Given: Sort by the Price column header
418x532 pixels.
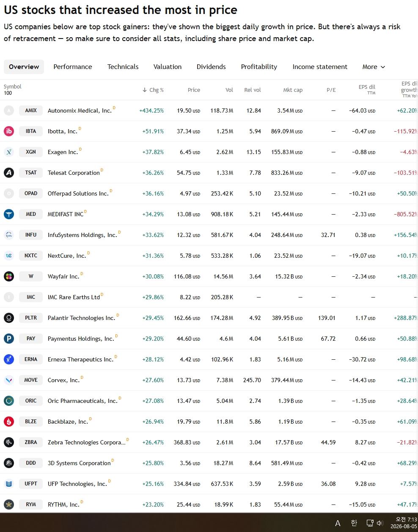Looking at the screenshot, I should tap(194, 90).
